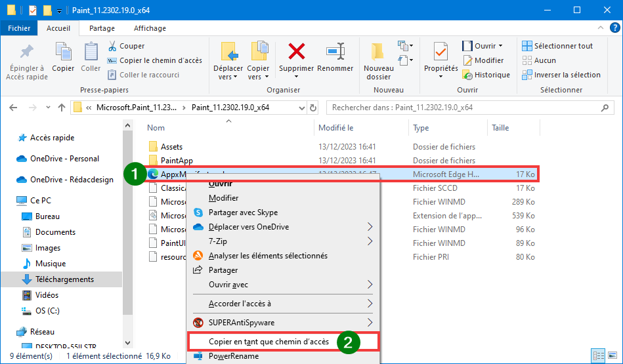This screenshot has height=364, width=623.
Task: Click the refresh button
Action: (313, 108)
